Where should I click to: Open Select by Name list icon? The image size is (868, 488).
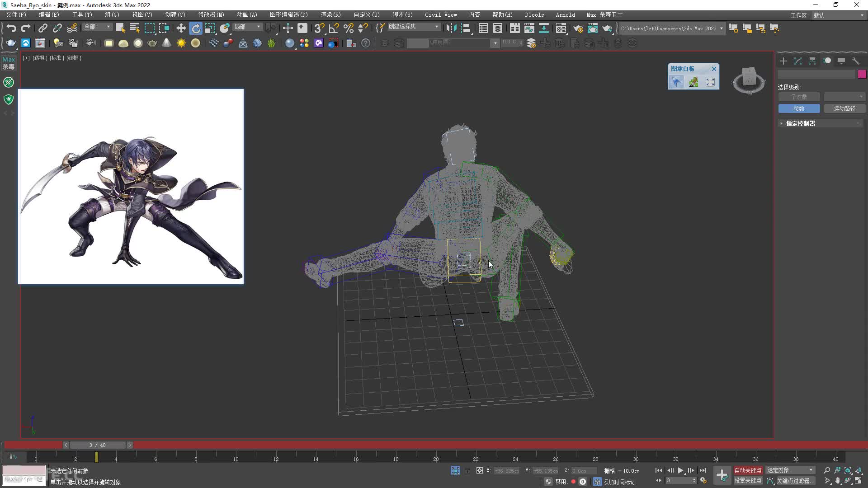(135, 28)
